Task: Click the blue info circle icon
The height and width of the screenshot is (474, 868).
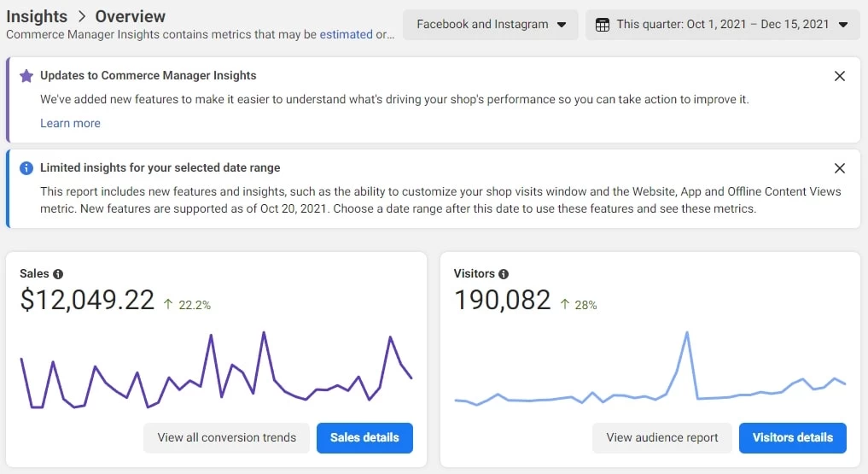Action: [x=26, y=168]
